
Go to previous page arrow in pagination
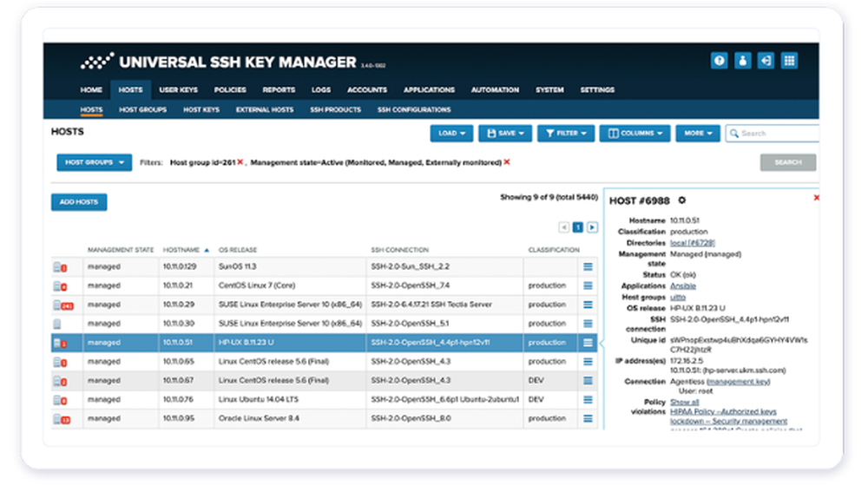(x=563, y=227)
